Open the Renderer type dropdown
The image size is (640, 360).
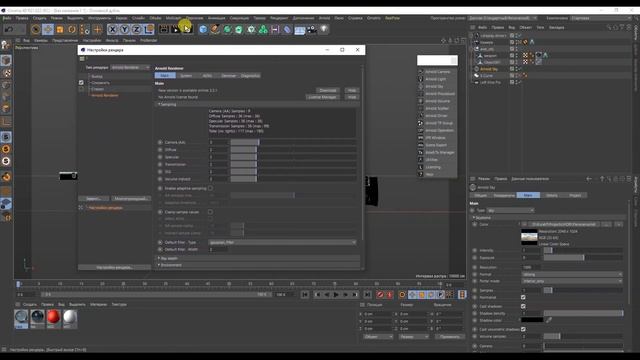pos(130,67)
